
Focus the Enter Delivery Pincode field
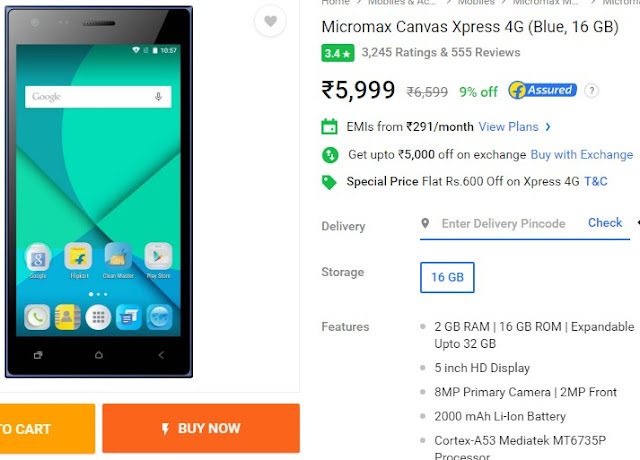503,224
